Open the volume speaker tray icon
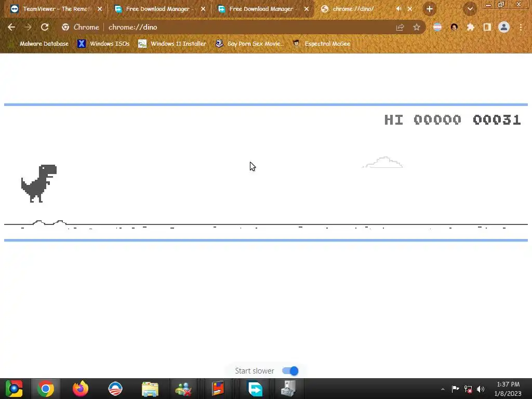The height and width of the screenshot is (399, 532). pos(481,389)
